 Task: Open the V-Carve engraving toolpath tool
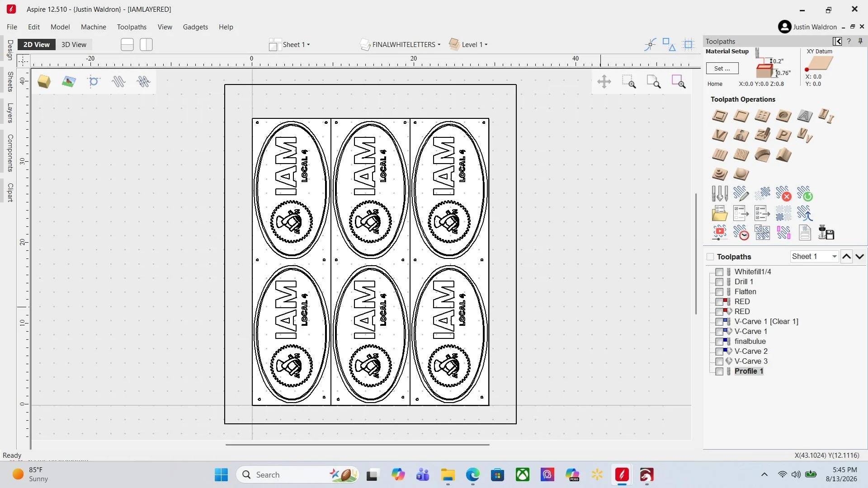(720, 135)
